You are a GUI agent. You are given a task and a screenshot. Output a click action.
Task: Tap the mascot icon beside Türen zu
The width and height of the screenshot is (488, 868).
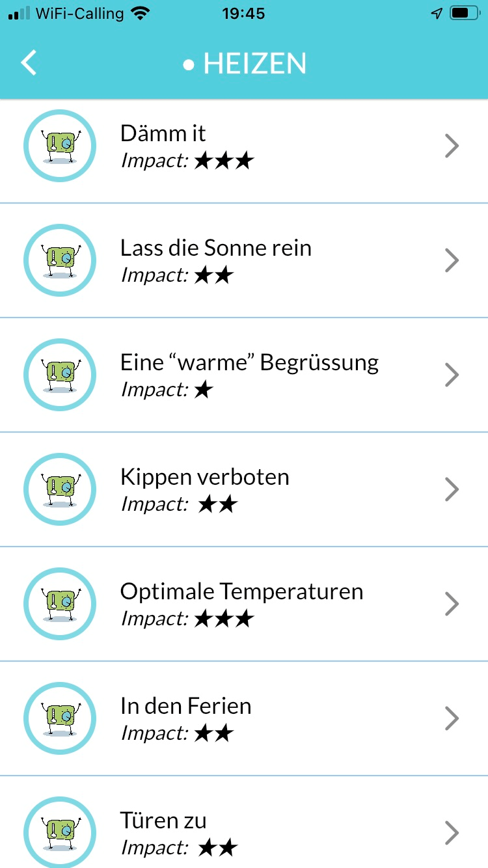point(60,833)
